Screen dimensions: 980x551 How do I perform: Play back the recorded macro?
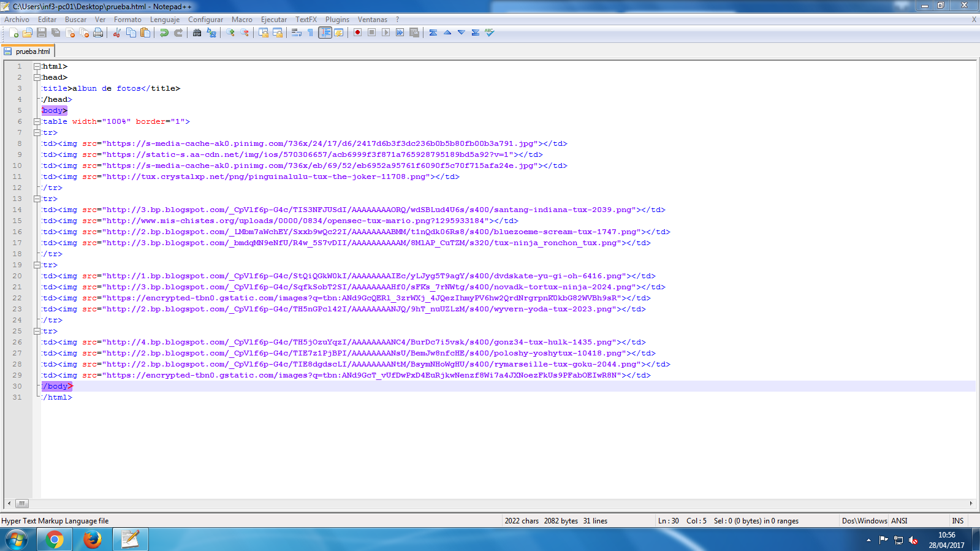(386, 32)
